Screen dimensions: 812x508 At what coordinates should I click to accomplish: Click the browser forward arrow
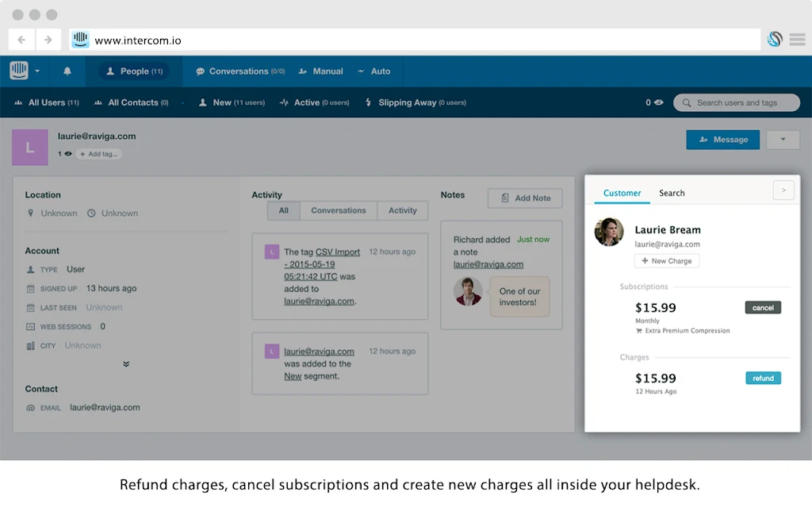click(48, 40)
